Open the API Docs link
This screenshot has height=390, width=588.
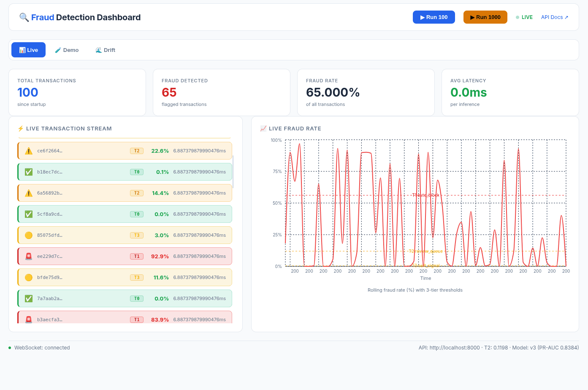pos(555,17)
